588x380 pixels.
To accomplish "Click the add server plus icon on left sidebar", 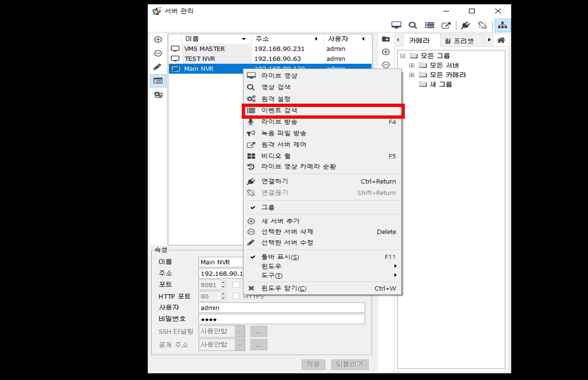I will point(158,40).
